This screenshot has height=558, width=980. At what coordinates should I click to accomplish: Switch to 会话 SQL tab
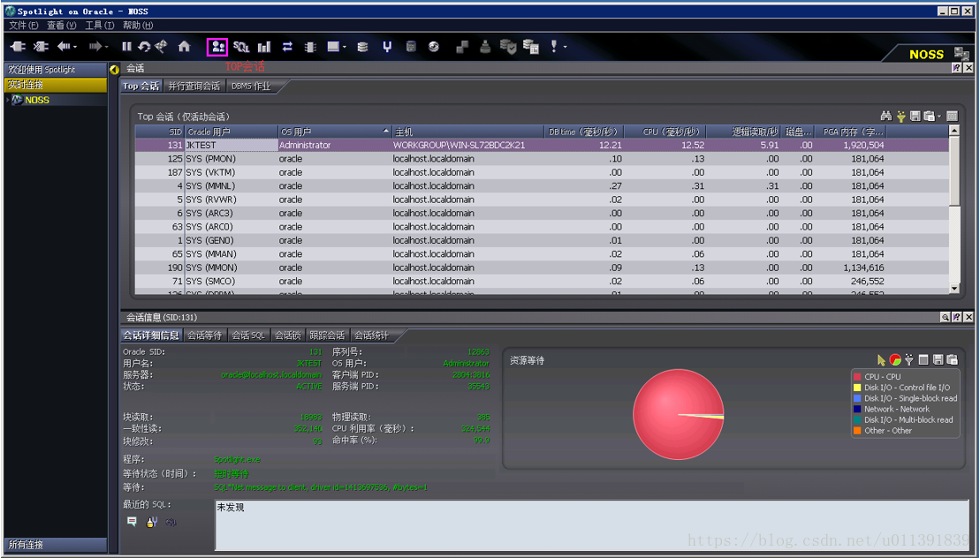[x=248, y=336]
